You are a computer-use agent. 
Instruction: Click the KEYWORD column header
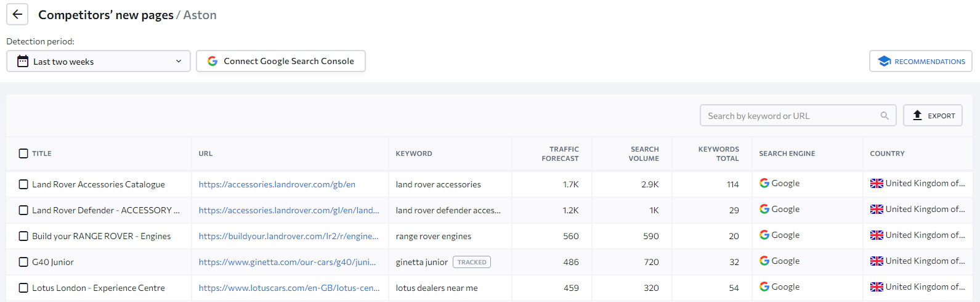[414, 153]
